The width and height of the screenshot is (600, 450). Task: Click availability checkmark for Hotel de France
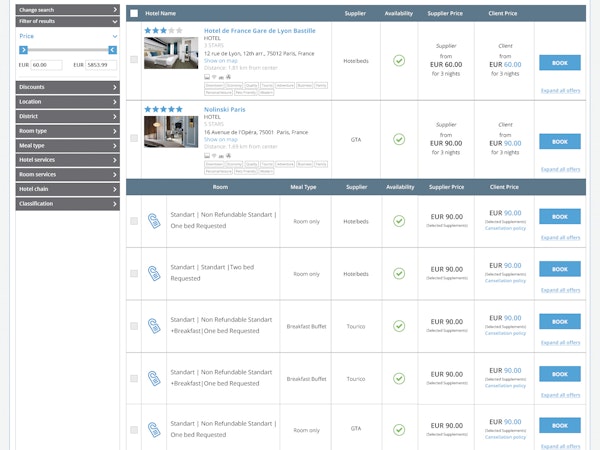(399, 60)
